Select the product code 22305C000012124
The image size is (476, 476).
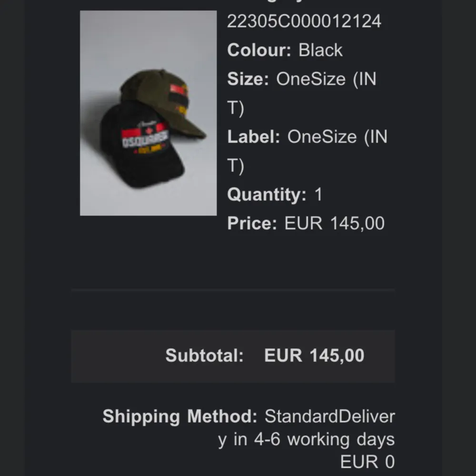[304, 21]
